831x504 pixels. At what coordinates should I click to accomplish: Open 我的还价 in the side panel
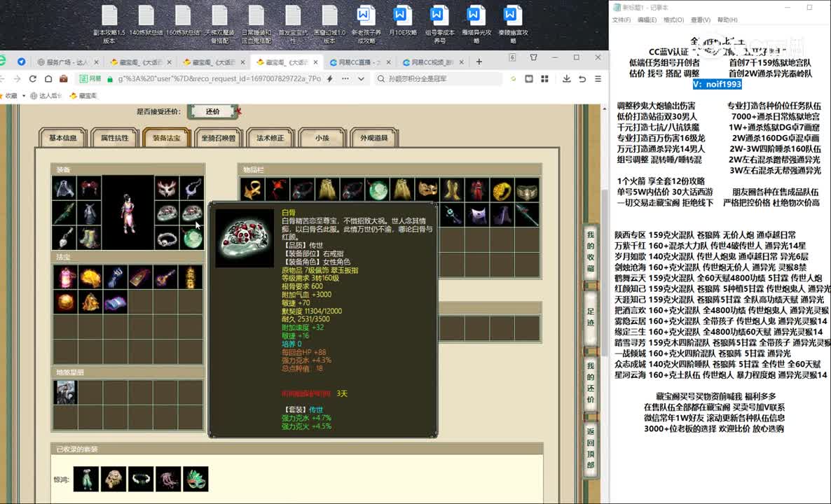[591, 383]
